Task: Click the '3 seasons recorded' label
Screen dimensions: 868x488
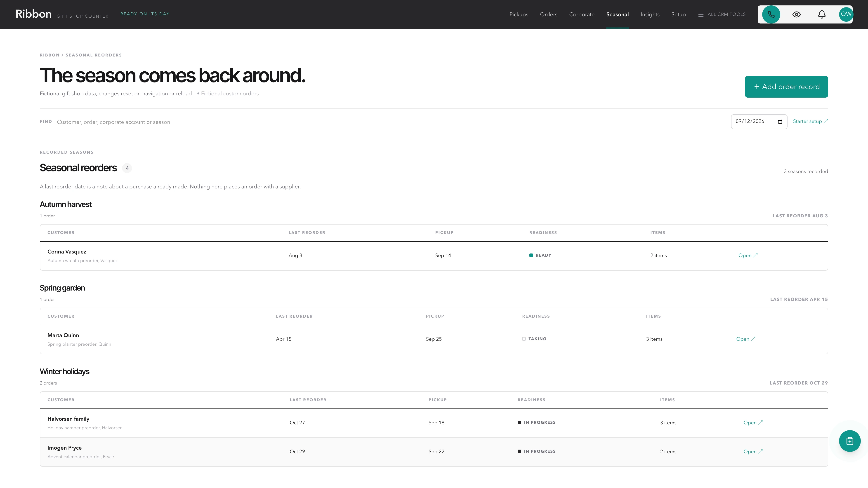Action: pos(806,171)
